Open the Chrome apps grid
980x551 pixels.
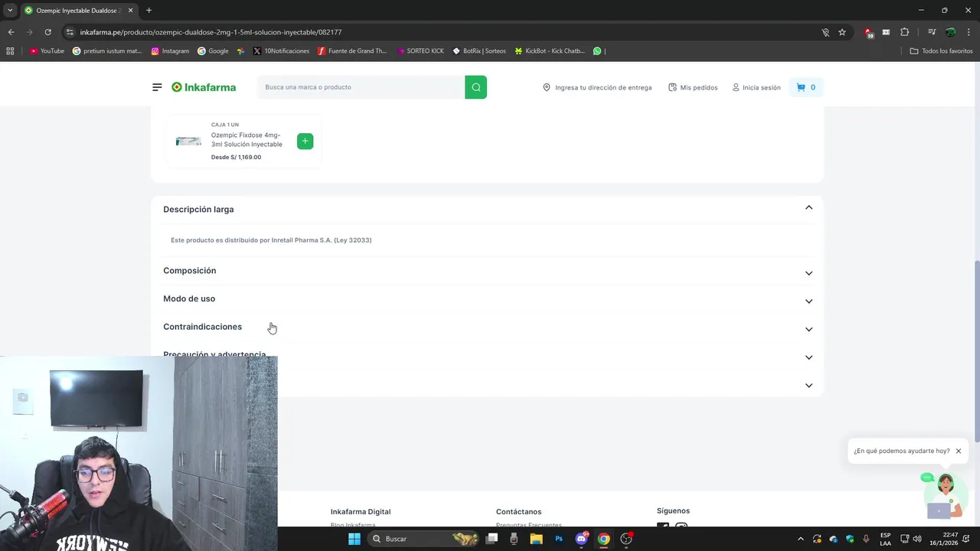[x=10, y=51]
